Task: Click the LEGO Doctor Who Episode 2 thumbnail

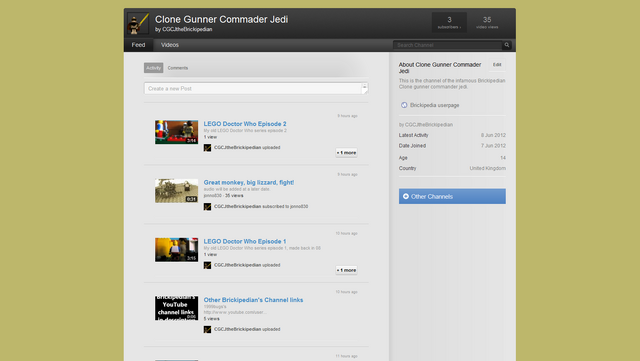Action: [176, 132]
